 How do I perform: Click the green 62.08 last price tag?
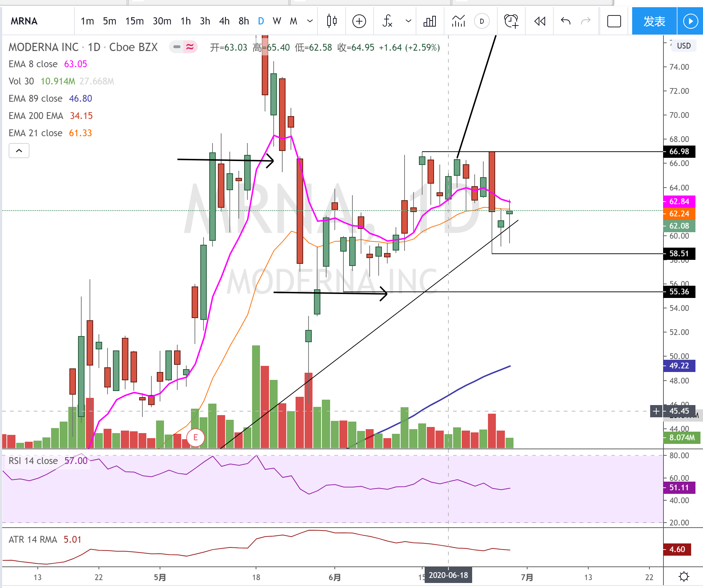pos(679,226)
